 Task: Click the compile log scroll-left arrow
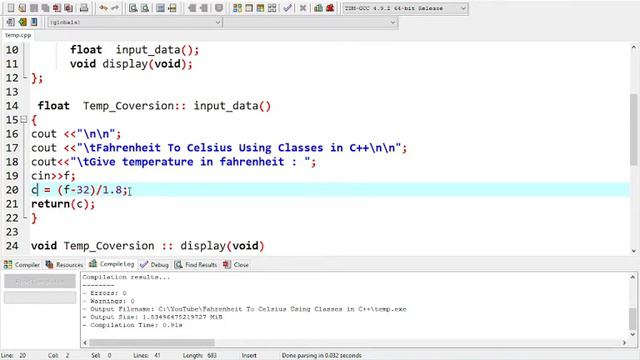click(85, 342)
